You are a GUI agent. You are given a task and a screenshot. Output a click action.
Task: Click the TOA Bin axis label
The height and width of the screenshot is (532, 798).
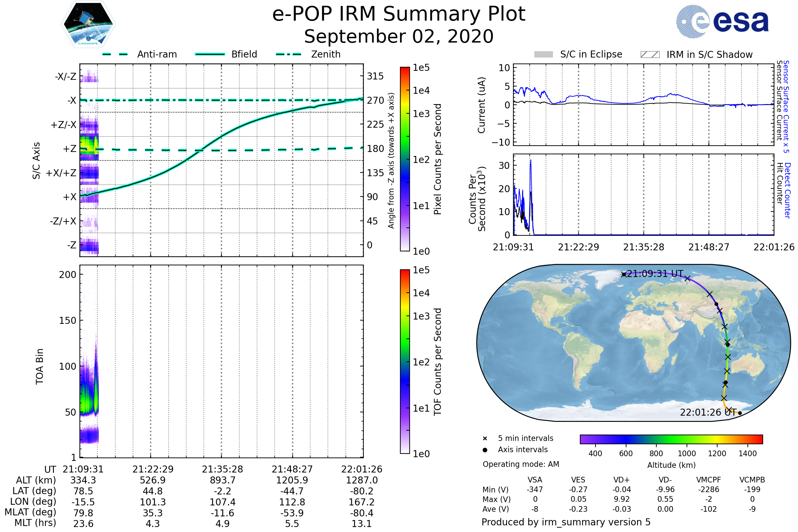[40, 366]
